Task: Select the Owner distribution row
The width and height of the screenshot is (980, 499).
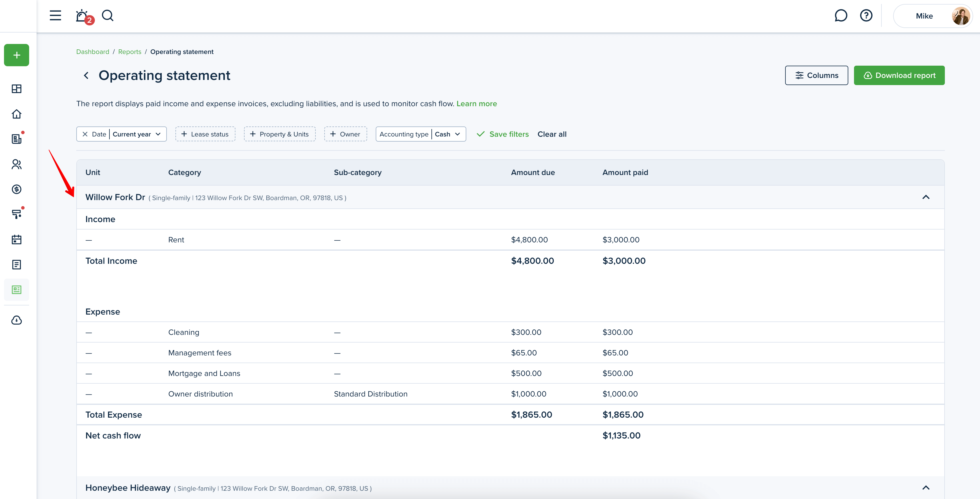Action: coord(510,394)
